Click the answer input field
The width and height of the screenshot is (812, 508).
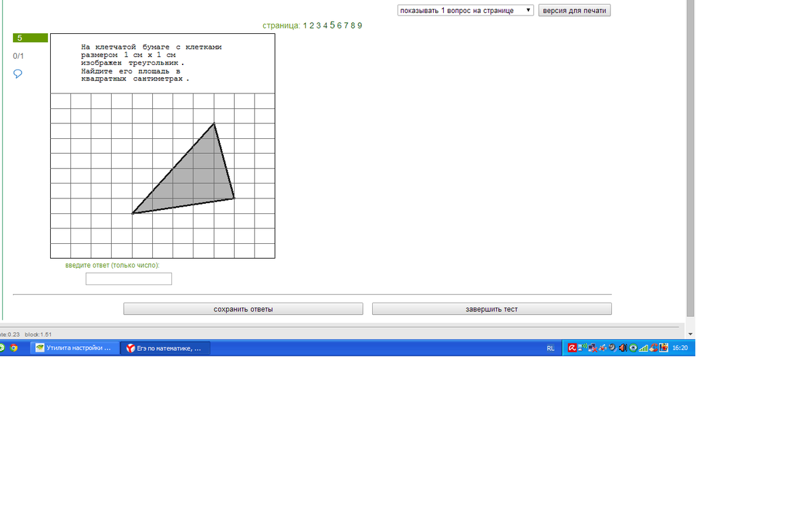[x=129, y=279]
